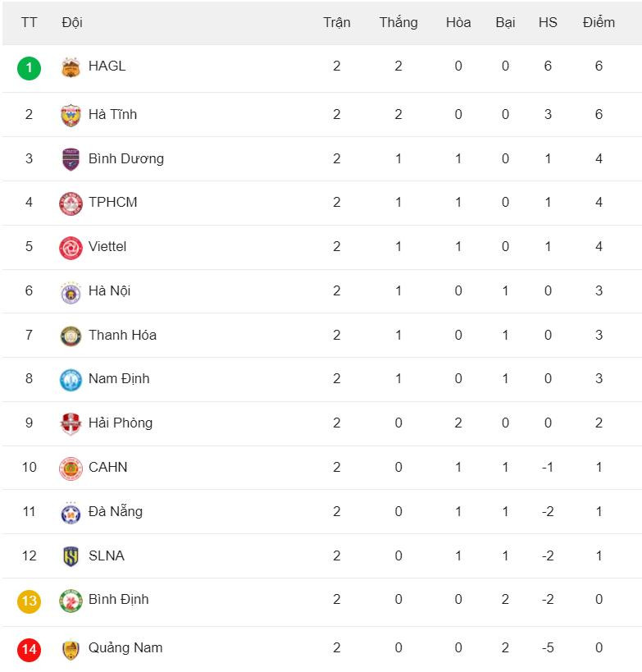Click the Thắng column header
This screenshot has width=642, height=672.
398,22
